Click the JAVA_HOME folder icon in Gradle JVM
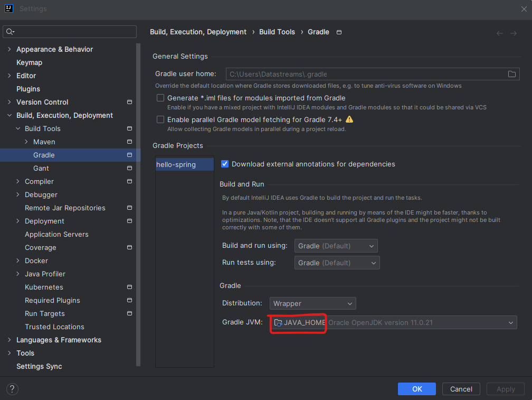 [278, 322]
